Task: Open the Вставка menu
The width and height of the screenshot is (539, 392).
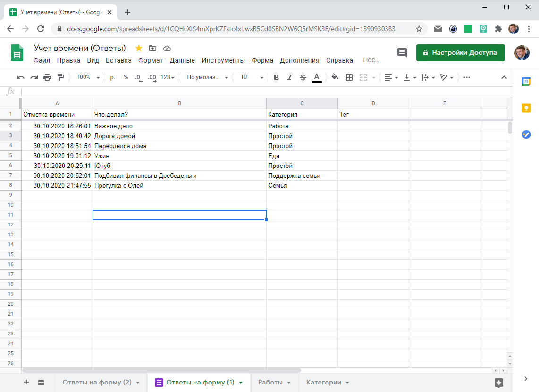Action: 118,60
